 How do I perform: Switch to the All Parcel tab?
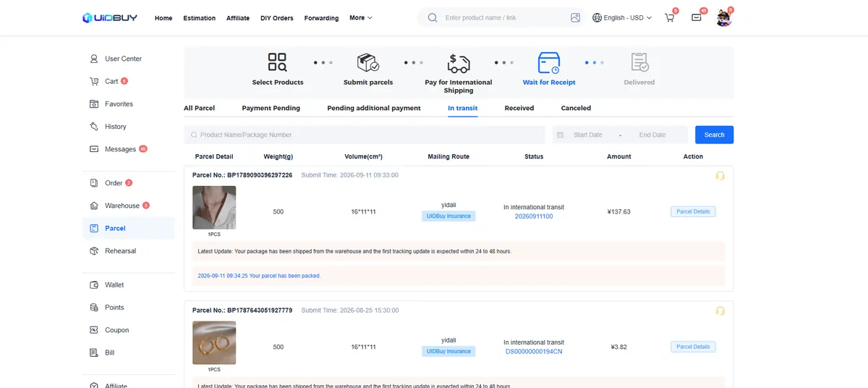pos(199,108)
